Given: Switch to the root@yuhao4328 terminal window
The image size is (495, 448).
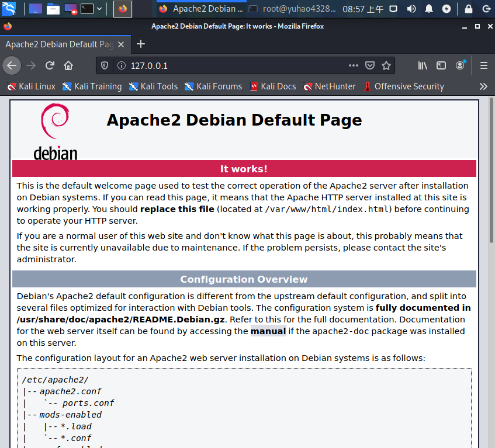Looking at the screenshot, I should [x=292, y=9].
